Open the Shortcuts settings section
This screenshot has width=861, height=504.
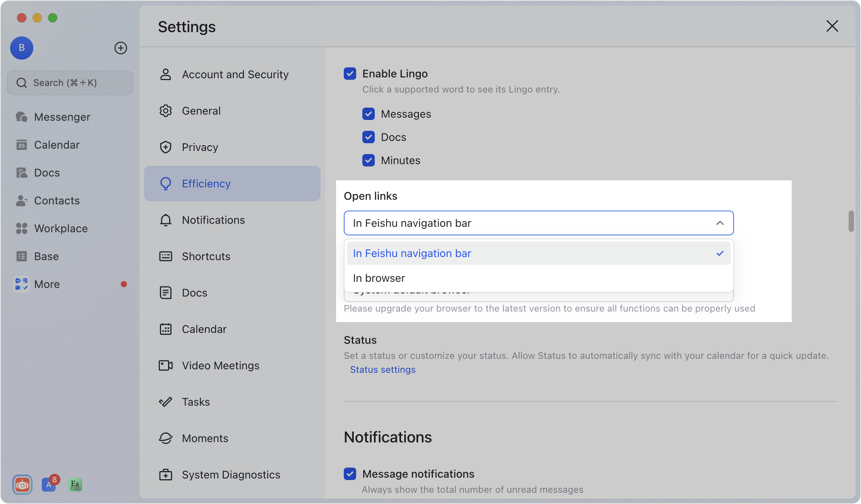(206, 256)
